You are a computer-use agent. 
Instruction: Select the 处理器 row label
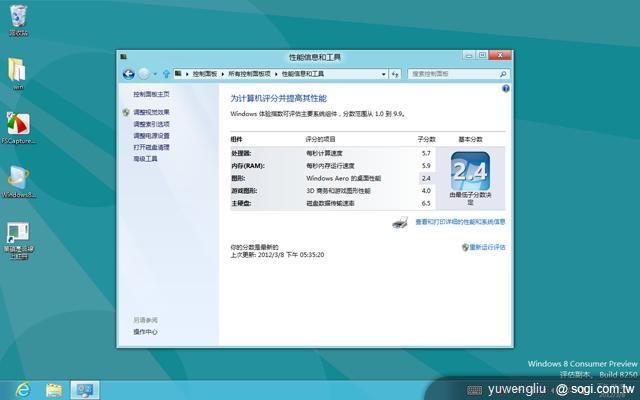point(241,153)
